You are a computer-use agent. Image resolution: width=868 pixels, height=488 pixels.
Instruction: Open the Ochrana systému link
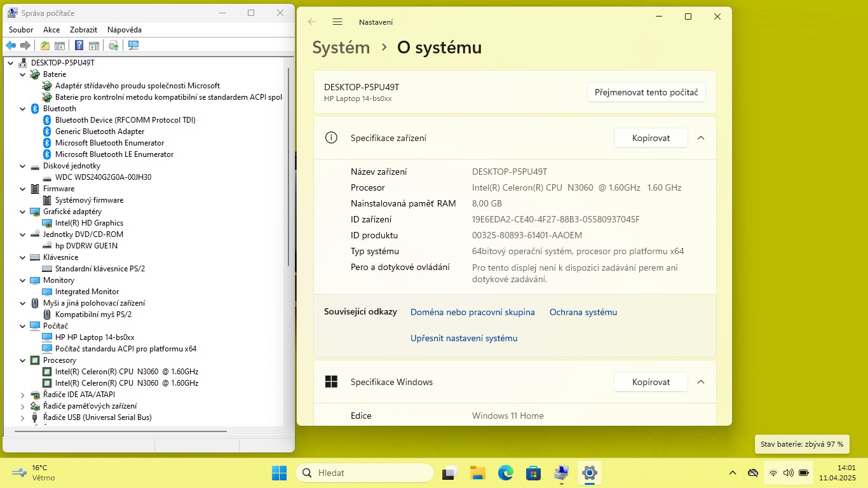pyautogui.click(x=583, y=312)
